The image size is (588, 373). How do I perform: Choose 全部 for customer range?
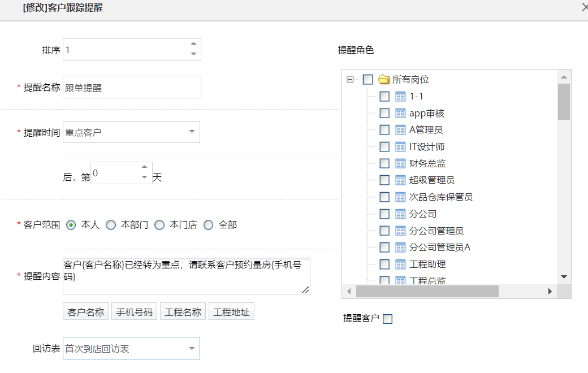(x=208, y=225)
